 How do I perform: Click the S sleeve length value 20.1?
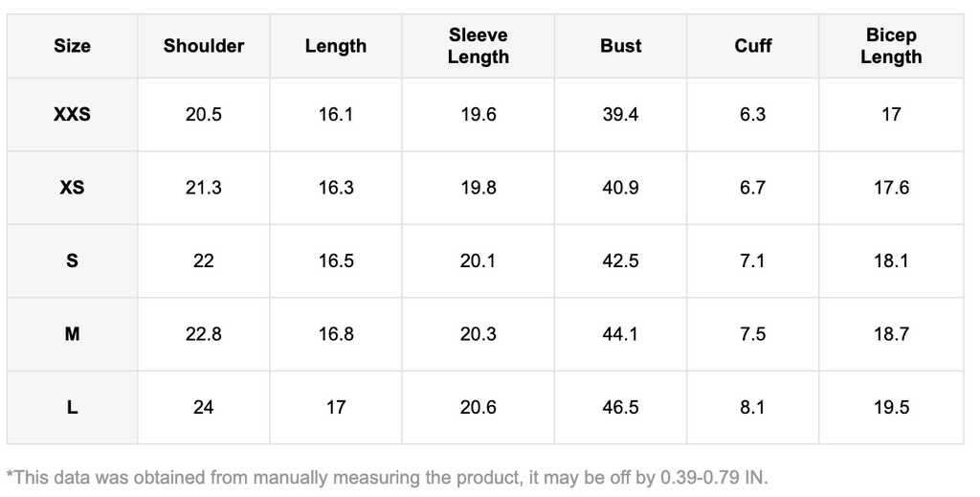(479, 260)
